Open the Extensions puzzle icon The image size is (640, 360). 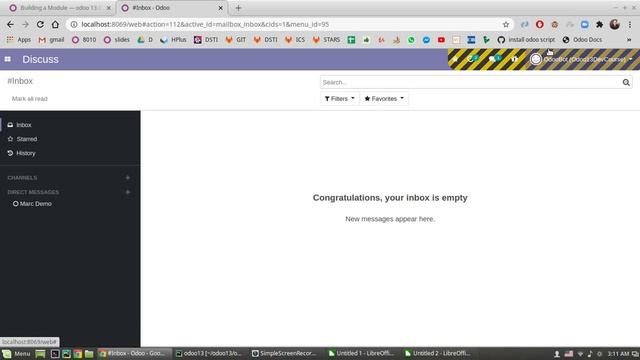599,24
